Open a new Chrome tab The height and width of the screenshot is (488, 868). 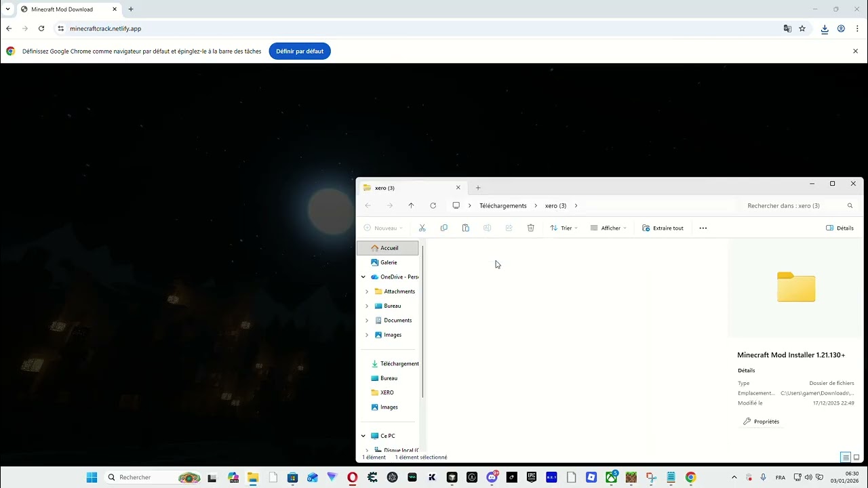(x=131, y=9)
